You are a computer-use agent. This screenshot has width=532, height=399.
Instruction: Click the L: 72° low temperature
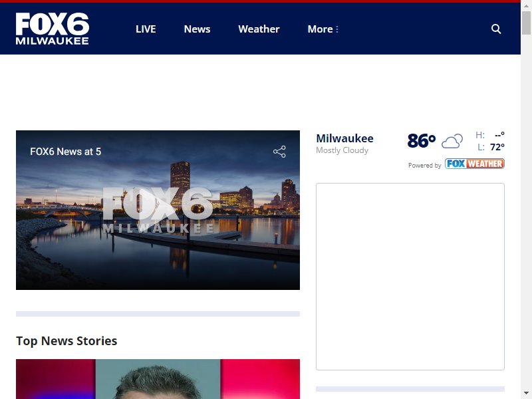click(491, 147)
